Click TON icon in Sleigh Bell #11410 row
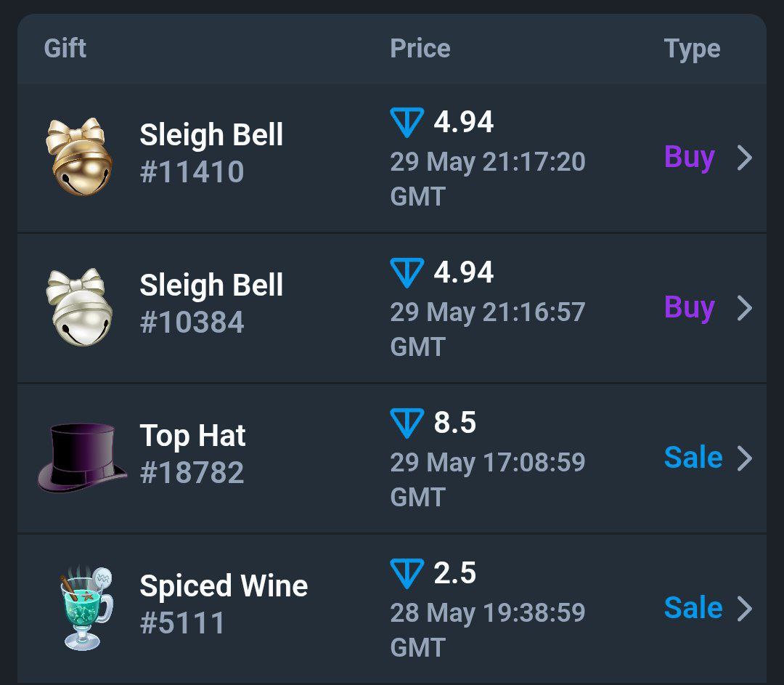 [407, 122]
